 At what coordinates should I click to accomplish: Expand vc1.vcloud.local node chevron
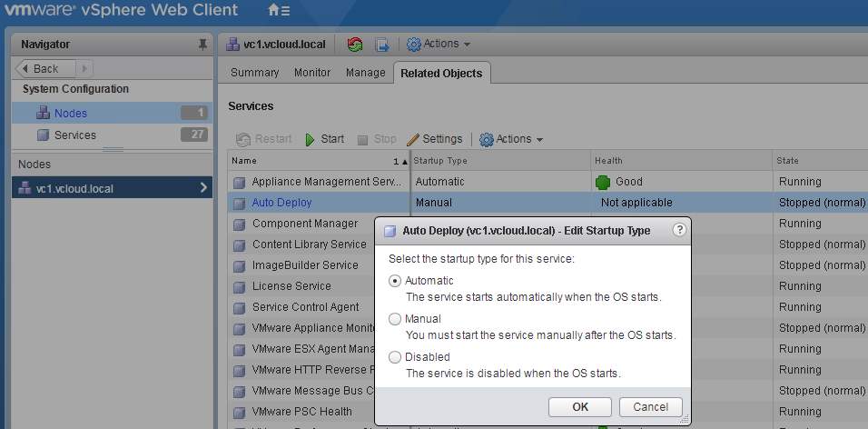point(203,188)
